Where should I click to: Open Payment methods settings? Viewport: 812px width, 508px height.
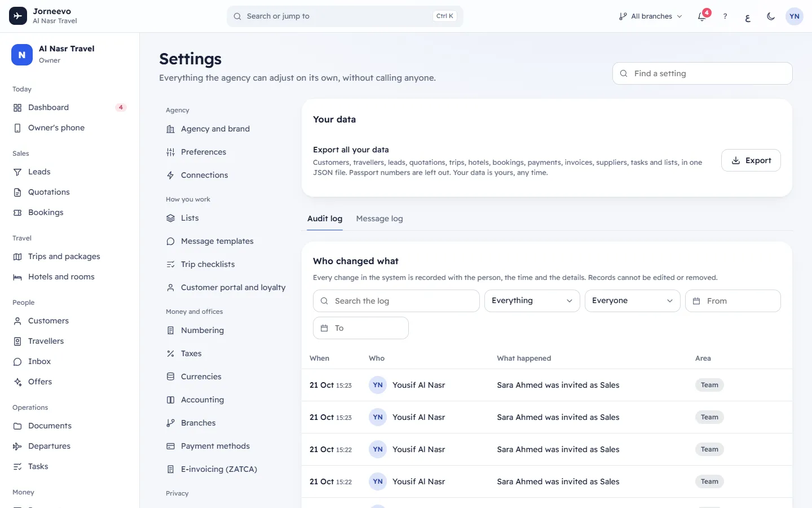(x=226, y=446)
